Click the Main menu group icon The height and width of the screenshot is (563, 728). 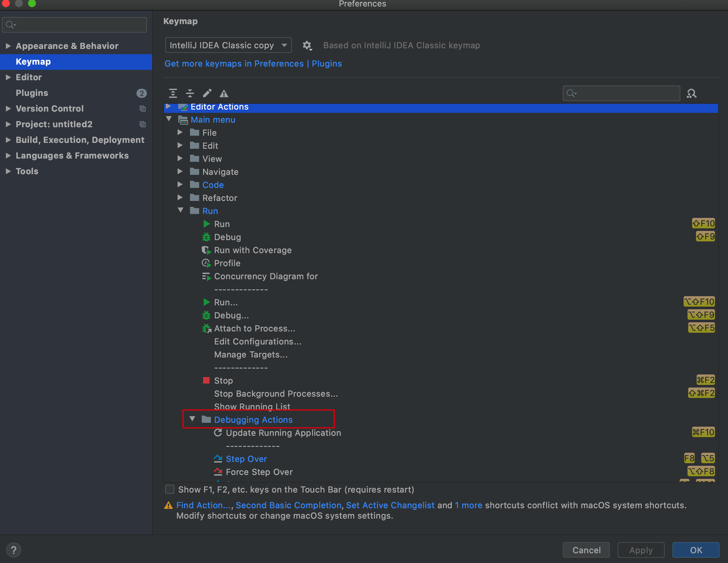[183, 120]
